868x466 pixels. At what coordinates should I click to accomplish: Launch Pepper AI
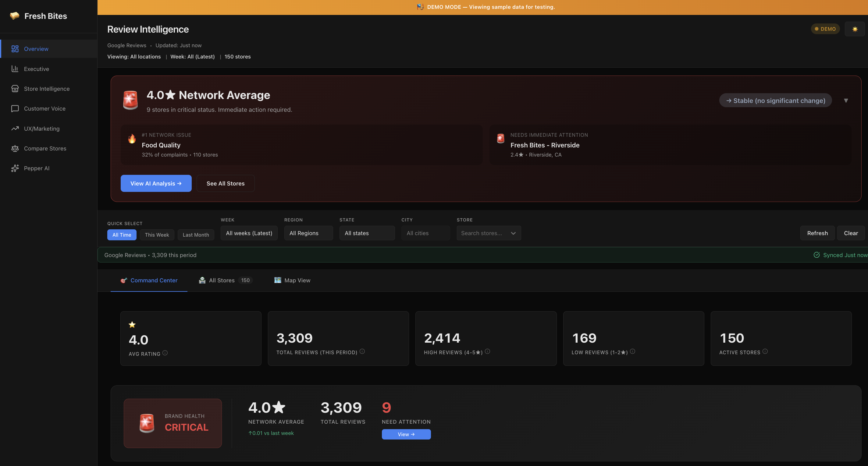point(36,168)
